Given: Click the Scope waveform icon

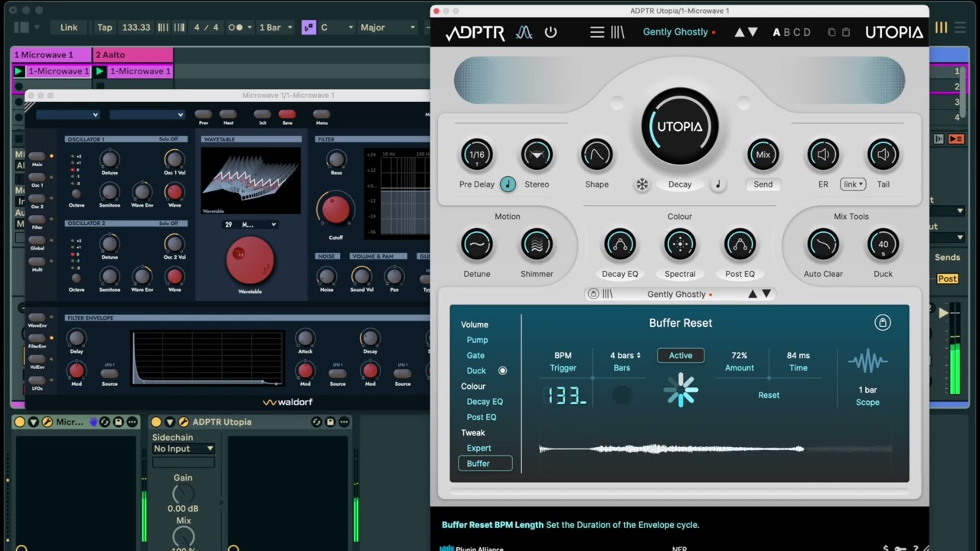Looking at the screenshot, I should [867, 361].
